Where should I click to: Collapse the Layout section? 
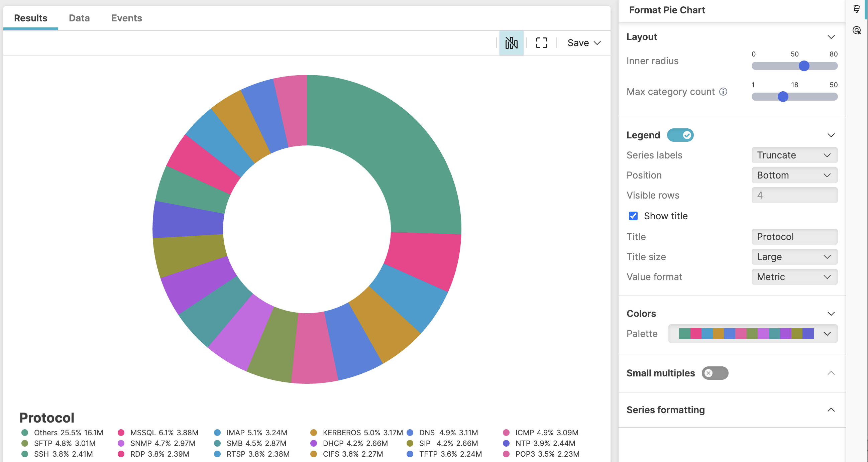pyautogui.click(x=831, y=37)
